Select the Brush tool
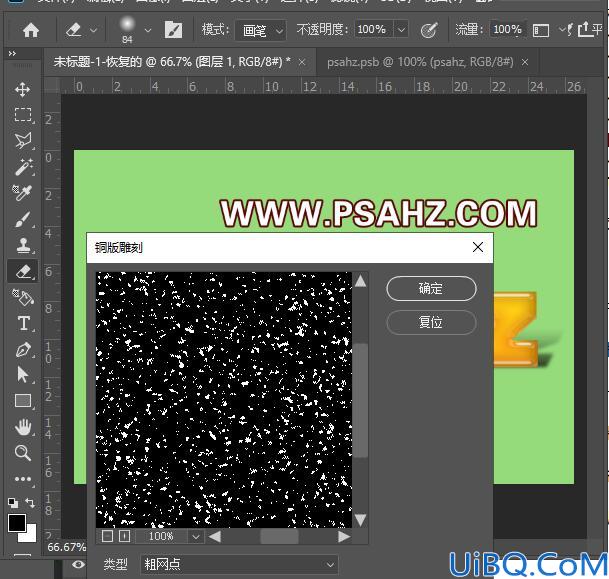Viewport: 609px width, 579px height. click(23, 219)
